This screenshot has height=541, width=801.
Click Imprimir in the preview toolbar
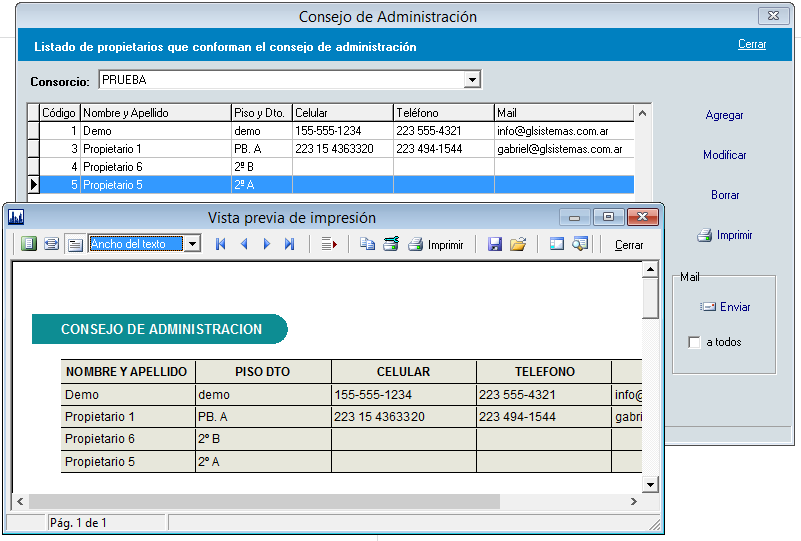(436, 244)
